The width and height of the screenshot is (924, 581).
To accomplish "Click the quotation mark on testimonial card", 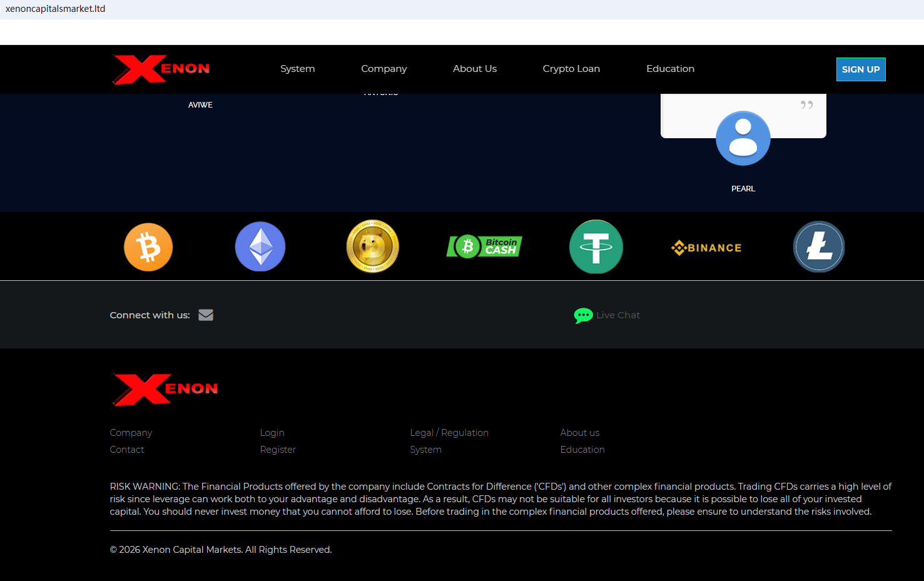I will point(807,105).
